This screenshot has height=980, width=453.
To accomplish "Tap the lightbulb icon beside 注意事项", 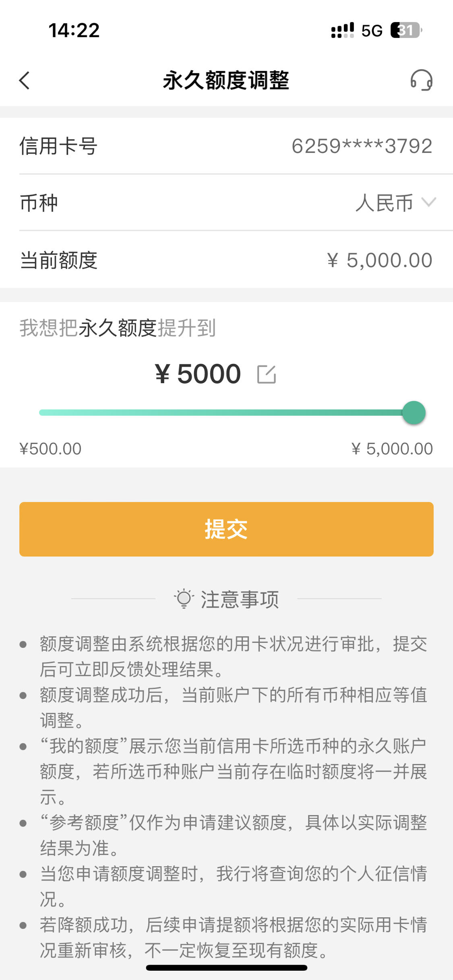I will click(x=184, y=598).
